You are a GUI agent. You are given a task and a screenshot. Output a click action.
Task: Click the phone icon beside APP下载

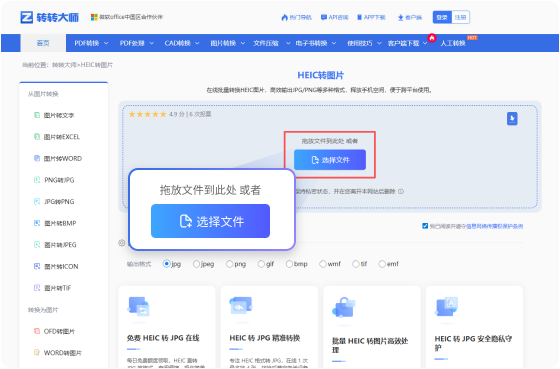pyautogui.click(x=360, y=17)
